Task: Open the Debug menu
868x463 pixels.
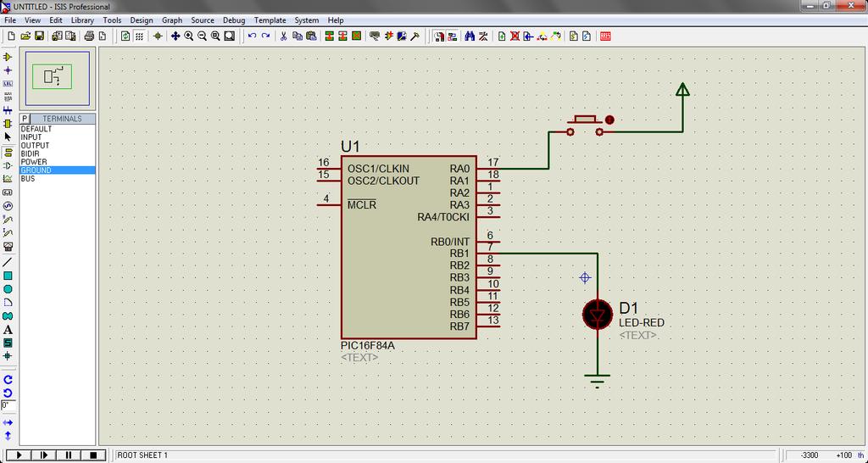Action: point(234,20)
